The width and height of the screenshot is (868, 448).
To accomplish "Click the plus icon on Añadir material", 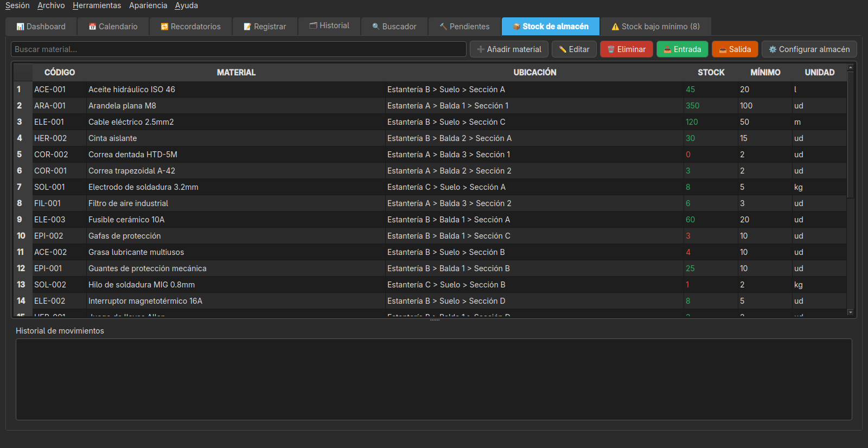I will (481, 49).
